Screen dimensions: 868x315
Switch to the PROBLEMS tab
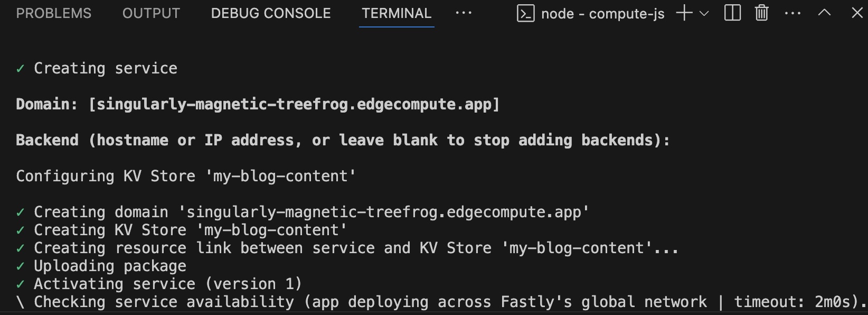[x=53, y=13]
